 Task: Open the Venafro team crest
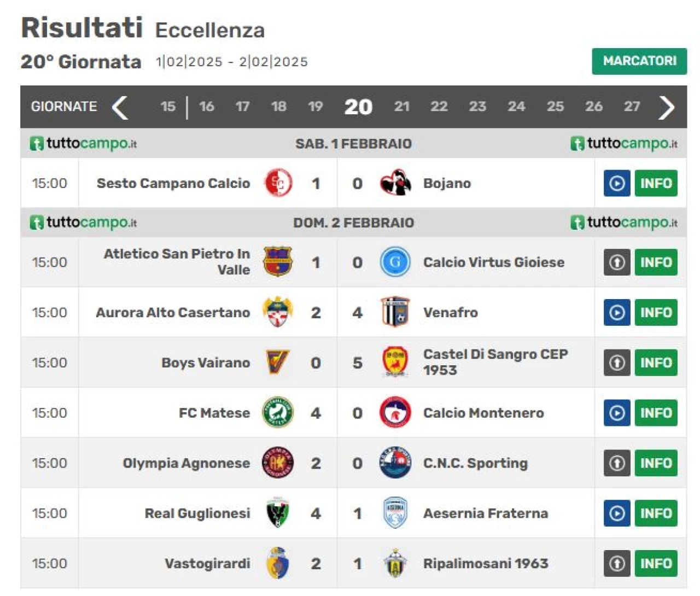point(395,312)
